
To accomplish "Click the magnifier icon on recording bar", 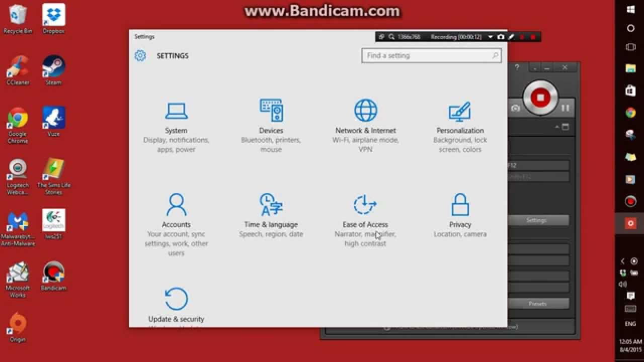I will 391,37.
